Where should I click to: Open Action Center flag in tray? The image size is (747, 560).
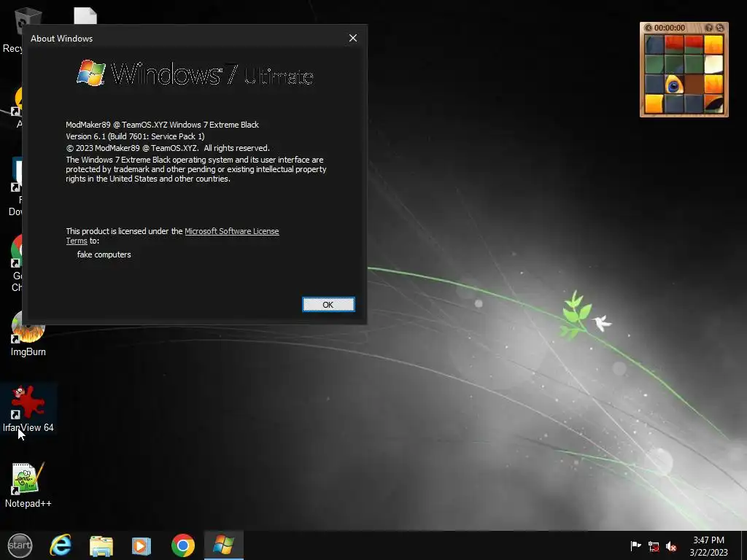click(635, 546)
